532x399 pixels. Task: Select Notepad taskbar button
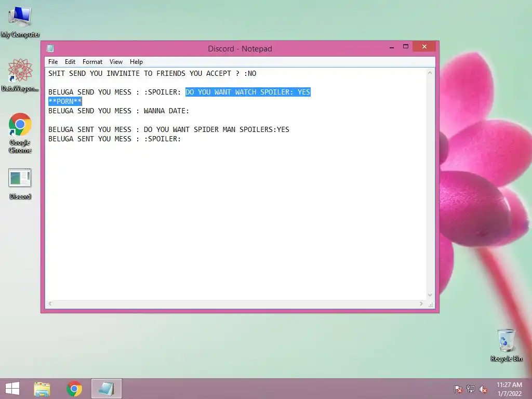[x=106, y=389]
